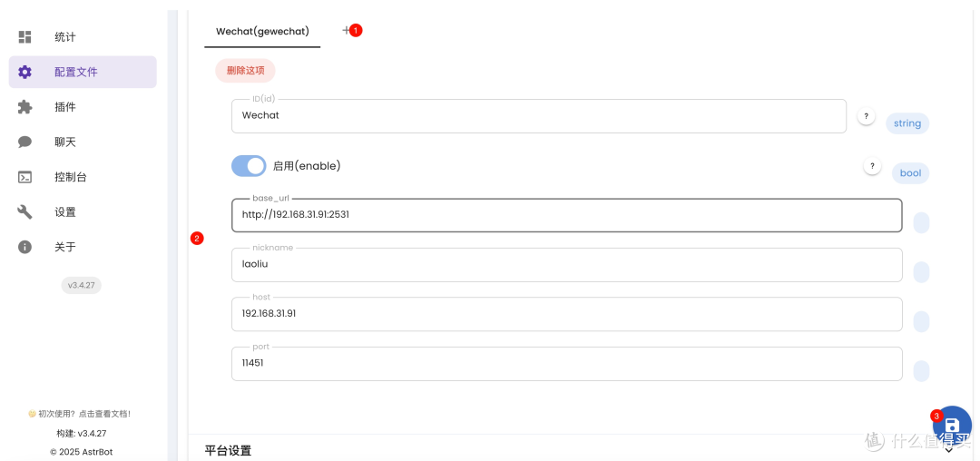The height and width of the screenshot is (461, 980).
Task: Show help for ID field
Action: click(866, 116)
